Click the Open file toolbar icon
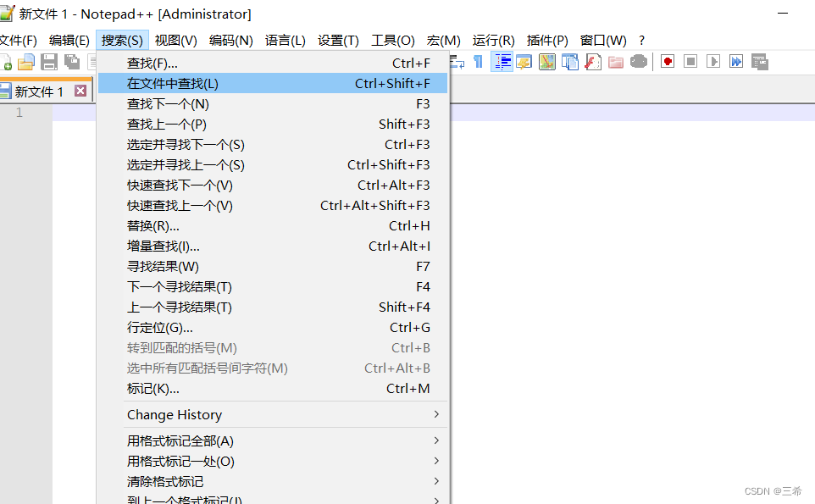This screenshot has width=815, height=504. point(25,61)
